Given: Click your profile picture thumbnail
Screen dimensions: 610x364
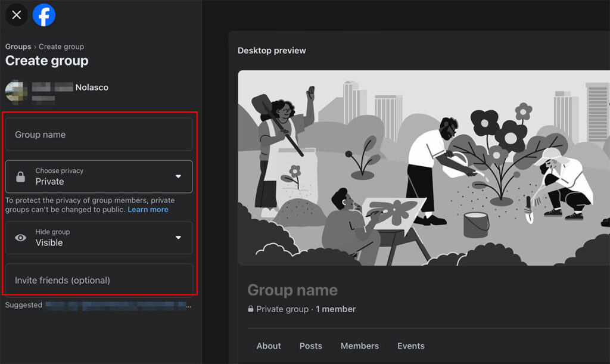Looking at the screenshot, I should coord(16,92).
